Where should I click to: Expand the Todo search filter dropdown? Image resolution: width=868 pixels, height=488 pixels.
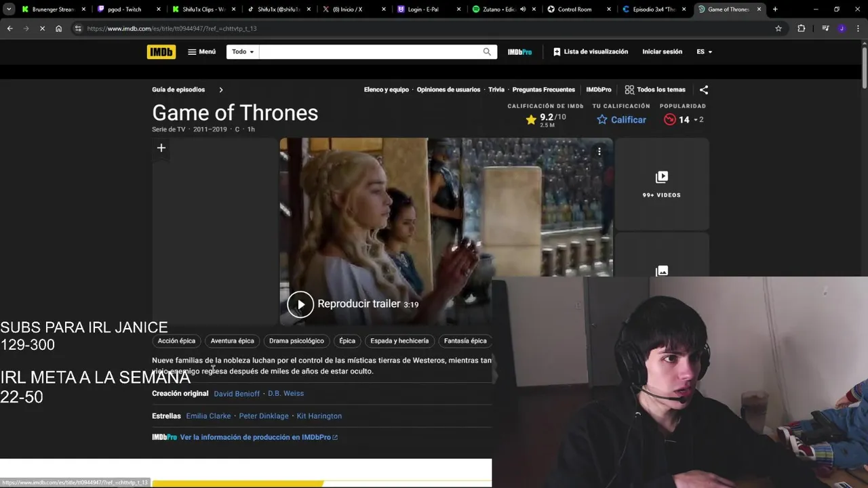[x=243, y=52]
